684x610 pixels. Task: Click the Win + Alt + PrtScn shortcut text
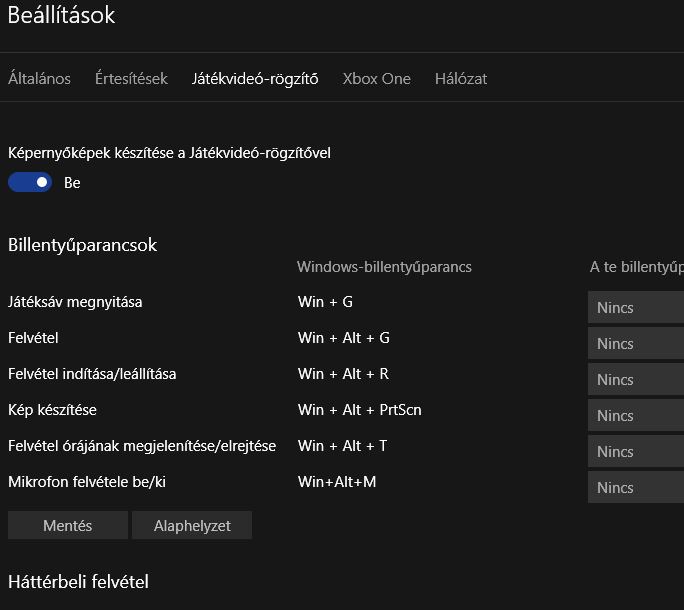click(359, 410)
